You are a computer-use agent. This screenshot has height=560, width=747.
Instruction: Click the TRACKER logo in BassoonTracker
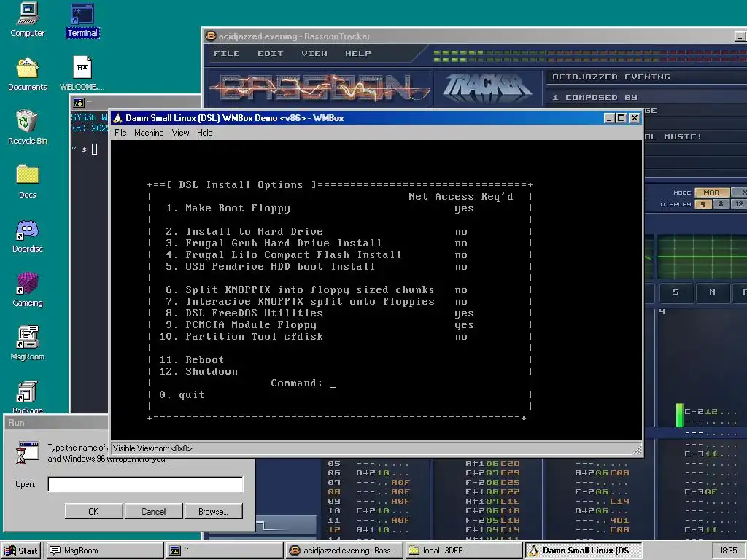[x=487, y=87]
